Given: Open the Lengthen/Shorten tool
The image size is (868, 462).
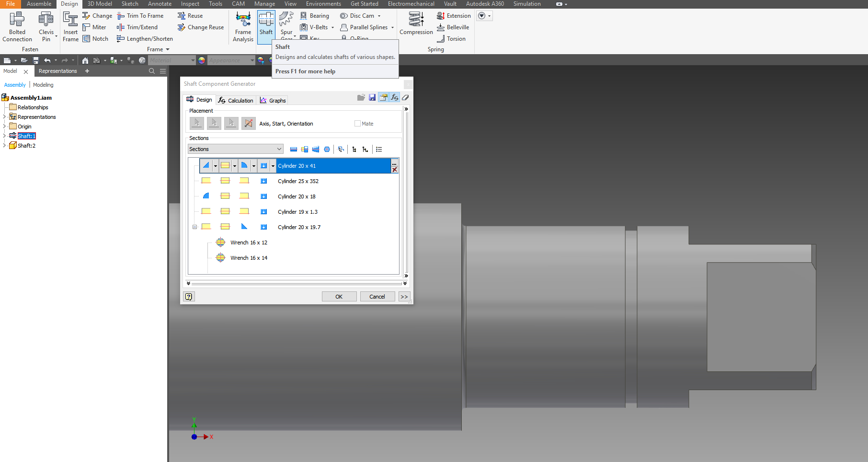Looking at the screenshot, I should click(145, 39).
